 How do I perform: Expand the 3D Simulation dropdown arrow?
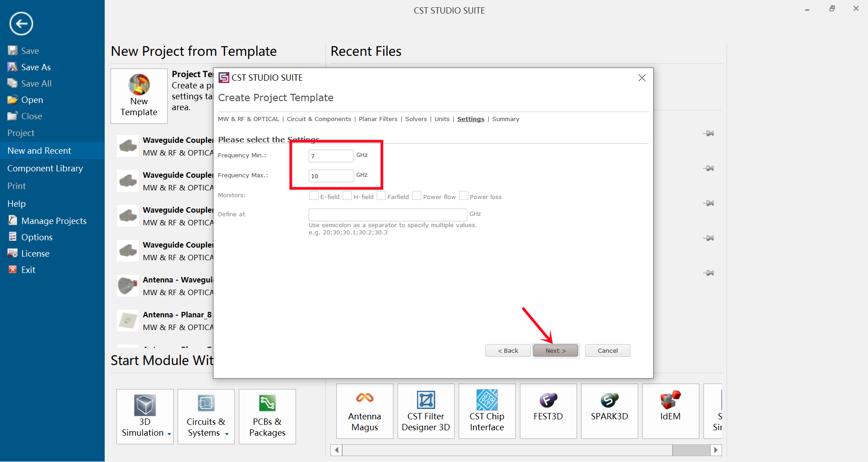coord(169,434)
